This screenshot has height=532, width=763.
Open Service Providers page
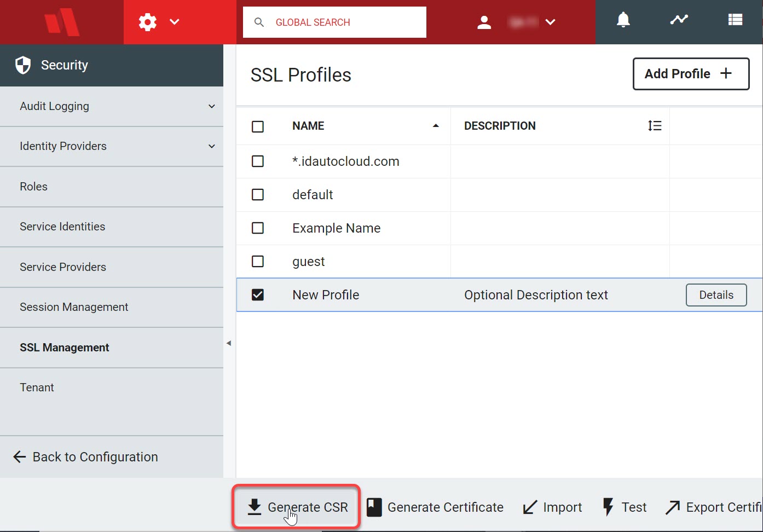112,267
